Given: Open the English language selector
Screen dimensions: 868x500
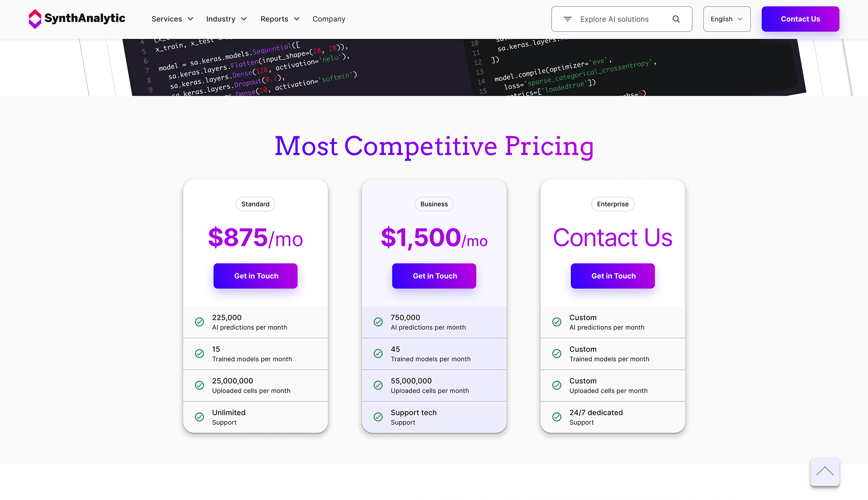Looking at the screenshot, I should [x=726, y=19].
